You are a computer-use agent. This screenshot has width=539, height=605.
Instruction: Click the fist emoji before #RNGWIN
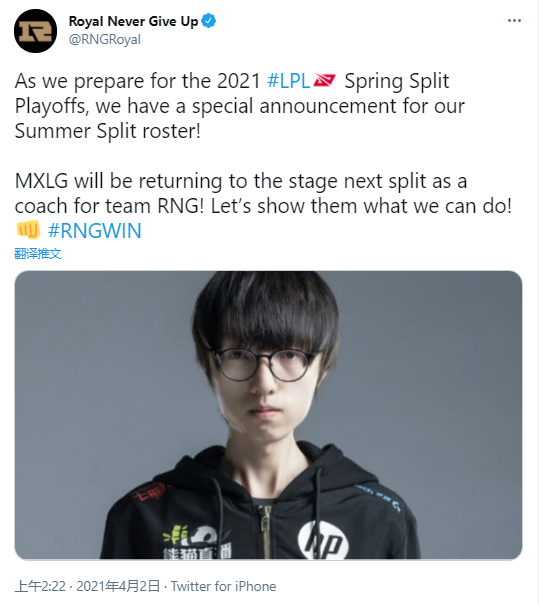click(28, 230)
